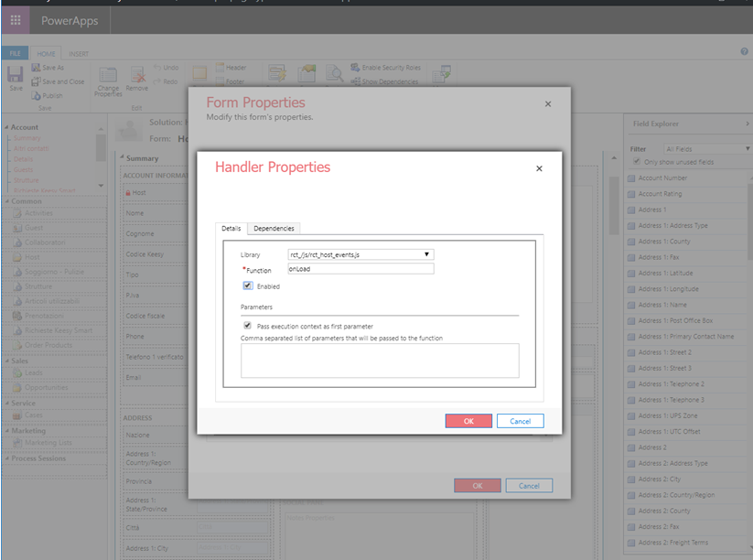The width and height of the screenshot is (753, 560).
Task: Click Save As in the ribbon
Action: click(x=48, y=68)
